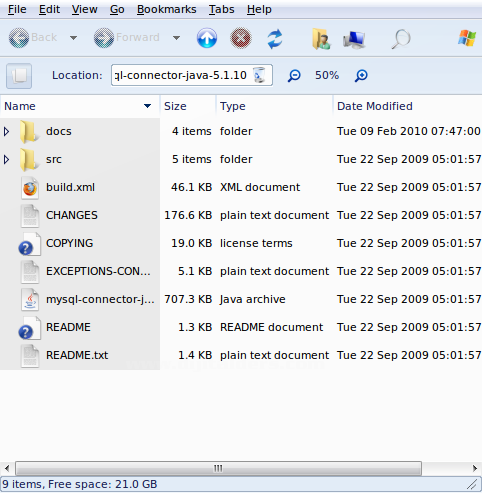Click the README.txt file name

[77, 355]
